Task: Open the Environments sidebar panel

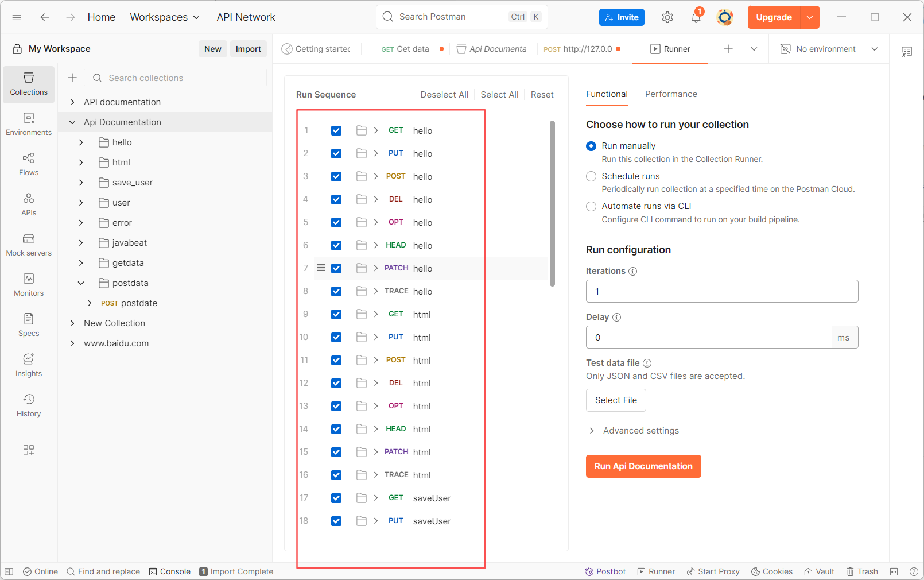Action: pyautogui.click(x=29, y=125)
